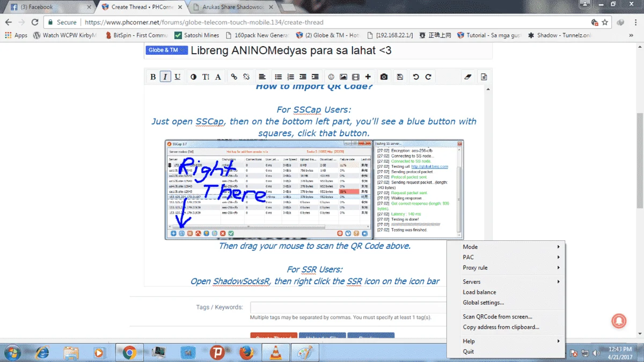Toggle Bold formatting in the editor
This screenshot has width=644, height=362.
pos(153,77)
